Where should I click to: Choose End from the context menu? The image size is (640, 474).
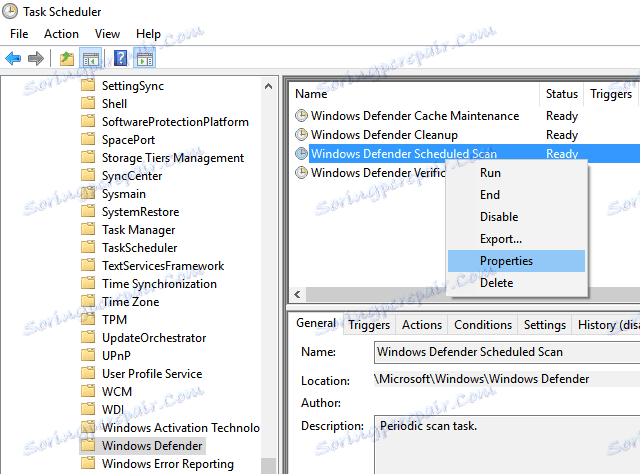516,195
